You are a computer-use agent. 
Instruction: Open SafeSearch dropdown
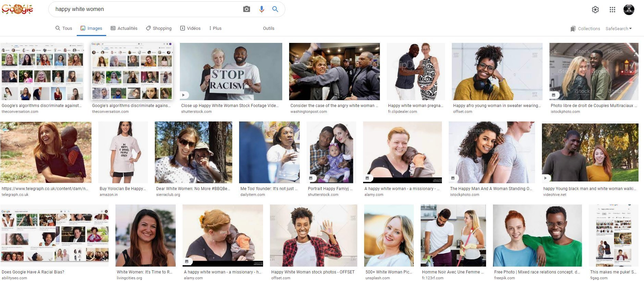(x=619, y=29)
